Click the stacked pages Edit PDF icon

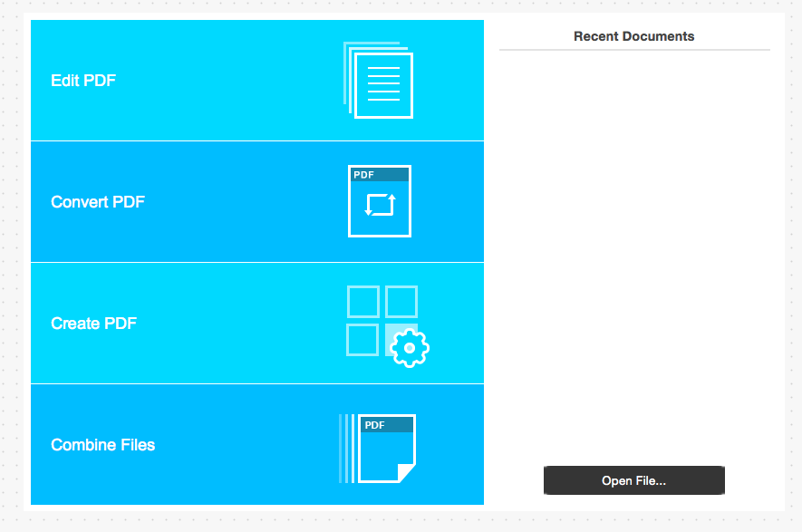[378, 80]
